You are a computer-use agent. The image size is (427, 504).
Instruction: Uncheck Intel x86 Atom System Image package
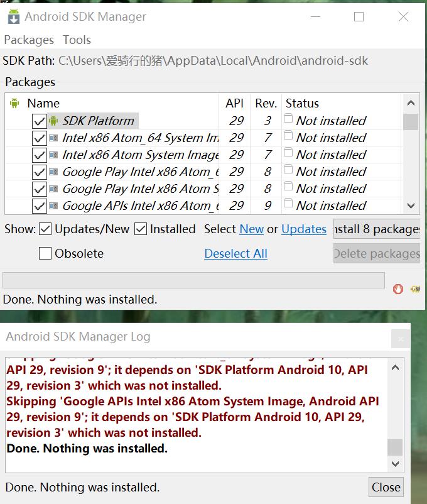pos(39,155)
